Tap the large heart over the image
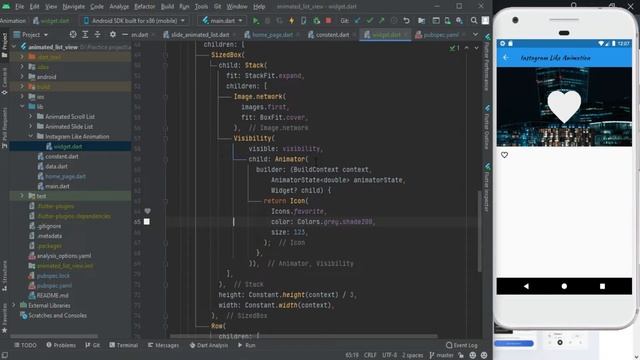The width and height of the screenshot is (640, 360). tap(564, 106)
